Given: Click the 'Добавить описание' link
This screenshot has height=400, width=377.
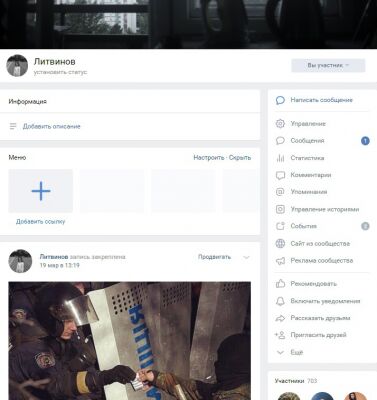Looking at the screenshot, I should pyautogui.click(x=52, y=126).
